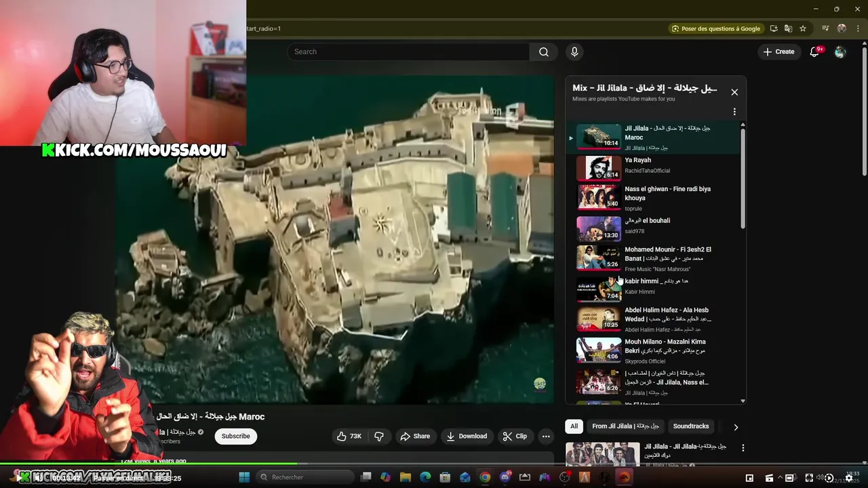Click the playlist scrollbar thumb
Viewport: 868px width, 488px height.
coord(743,178)
